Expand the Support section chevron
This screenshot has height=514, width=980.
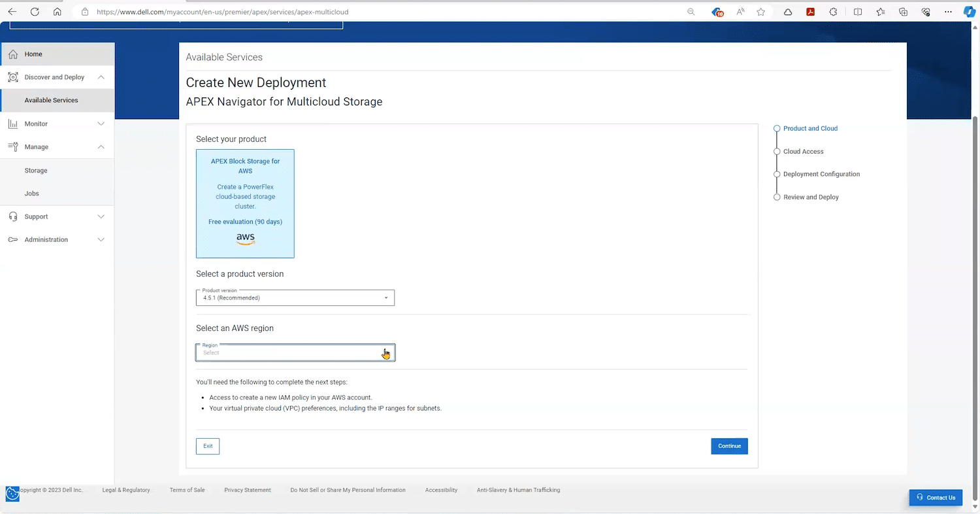point(101,216)
